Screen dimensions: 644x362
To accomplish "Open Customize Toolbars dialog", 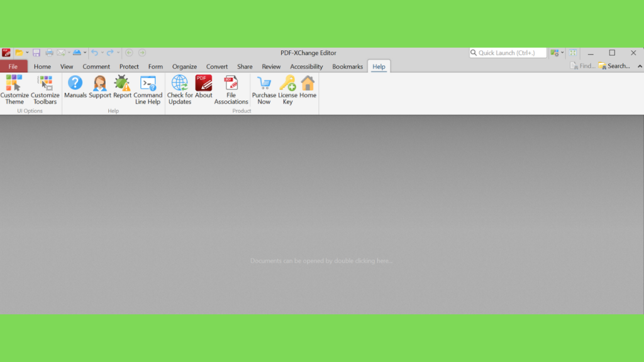I will tap(45, 89).
